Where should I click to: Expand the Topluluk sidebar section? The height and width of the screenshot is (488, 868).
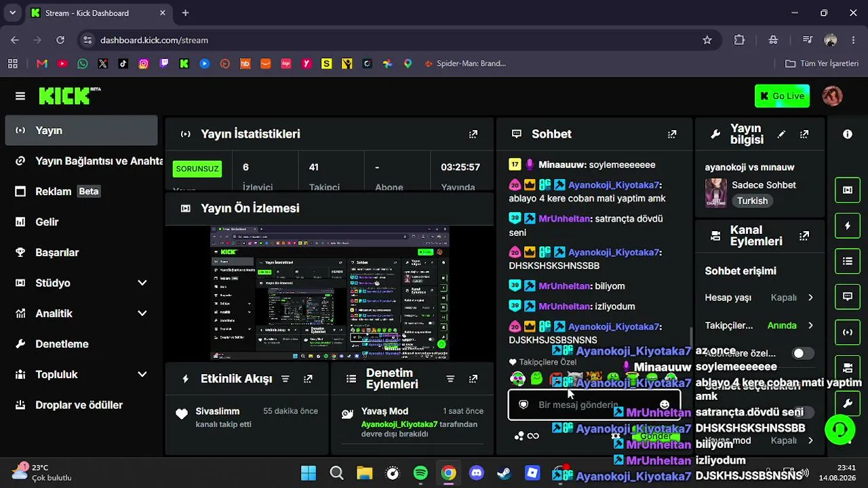(81, 374)
